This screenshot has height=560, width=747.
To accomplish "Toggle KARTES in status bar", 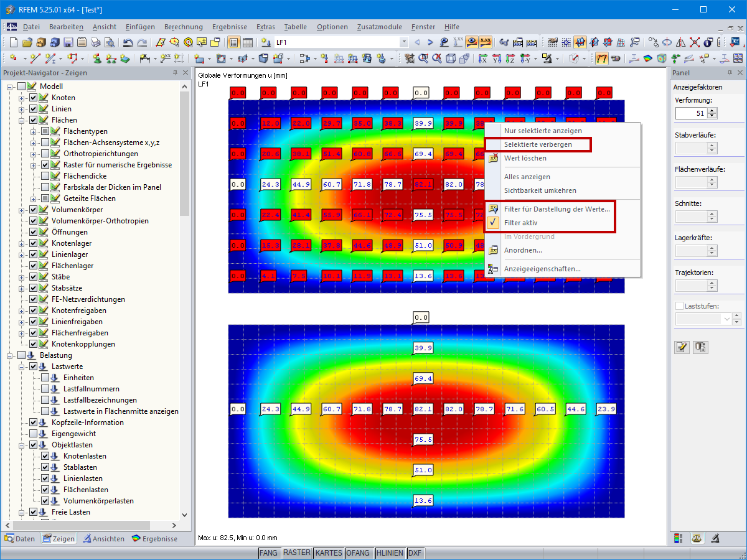I will click(329, 553).
